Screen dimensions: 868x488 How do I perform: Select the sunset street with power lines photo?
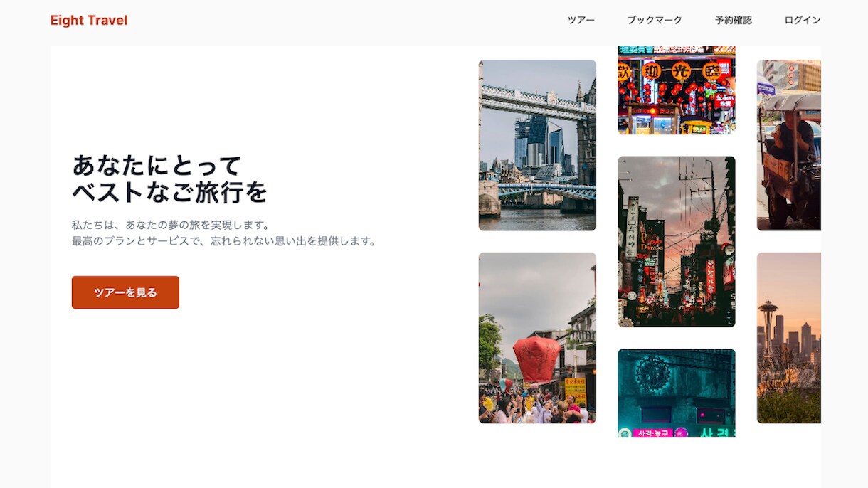coord(677,242)
